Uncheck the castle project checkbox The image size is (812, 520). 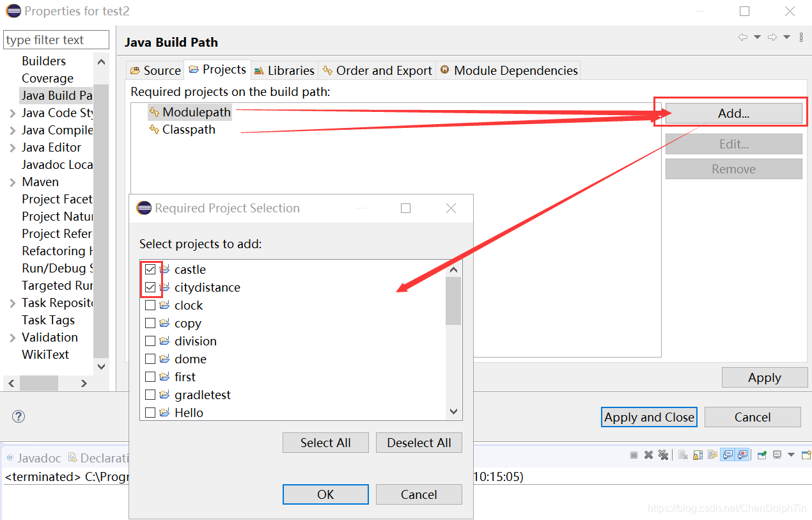[x=151, y=269]
